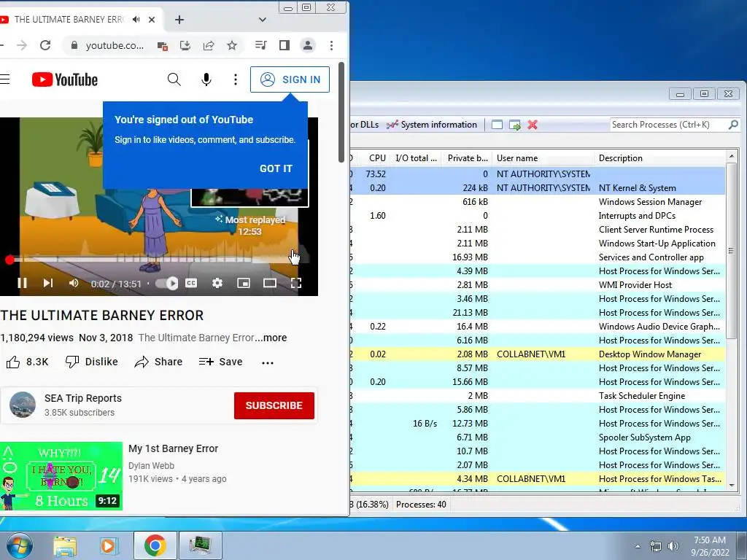The image size is (747, 560).
Task: Open the Chrome profile avatar
Action: 308,45
